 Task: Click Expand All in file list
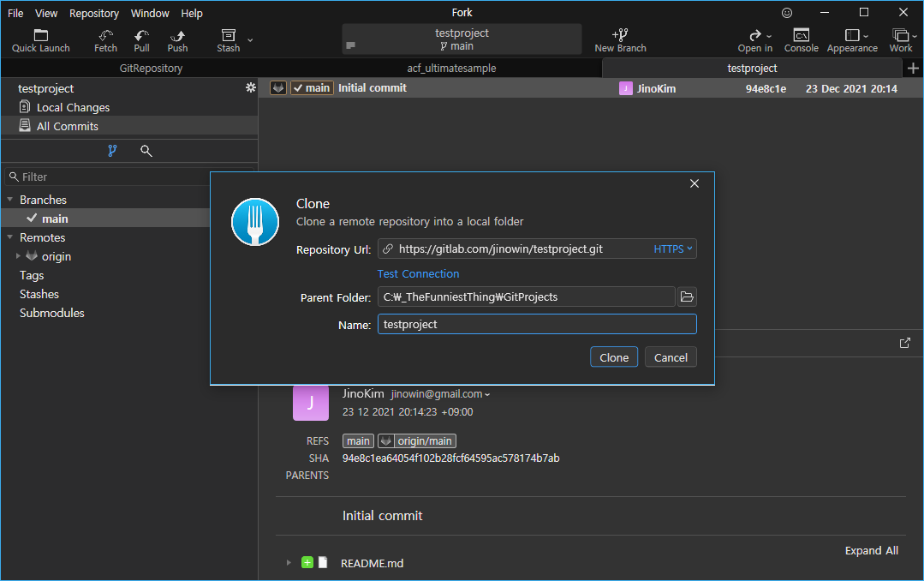[x=872, y=550]
